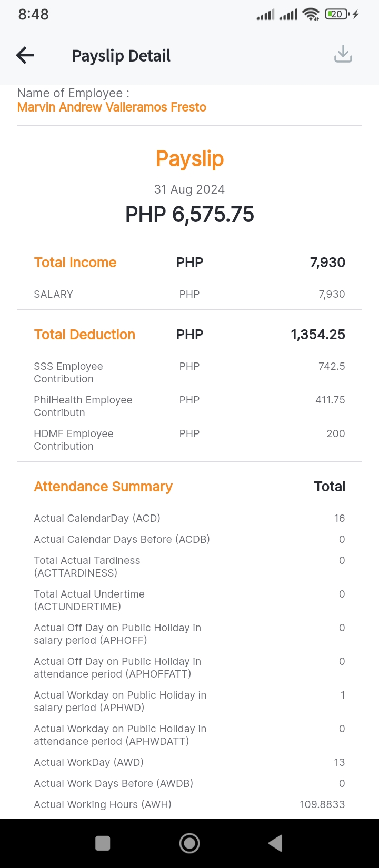Screen dimensions: 379x868
Task: Tap the battery indicator icon
Action: click(x=337, y=15)
